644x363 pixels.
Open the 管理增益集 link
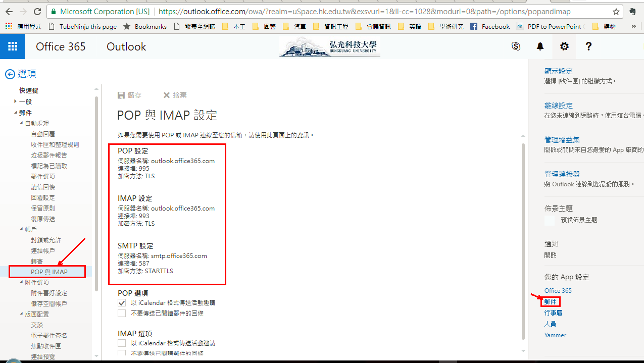(562, 140)
